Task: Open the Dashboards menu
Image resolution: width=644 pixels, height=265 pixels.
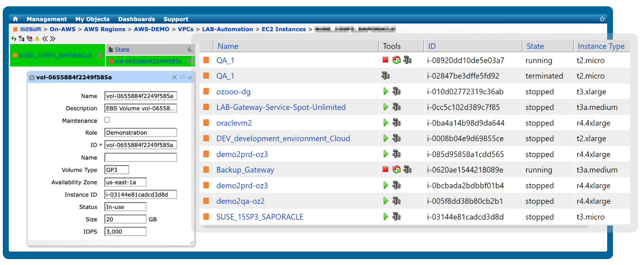Action: click(136, 19)
